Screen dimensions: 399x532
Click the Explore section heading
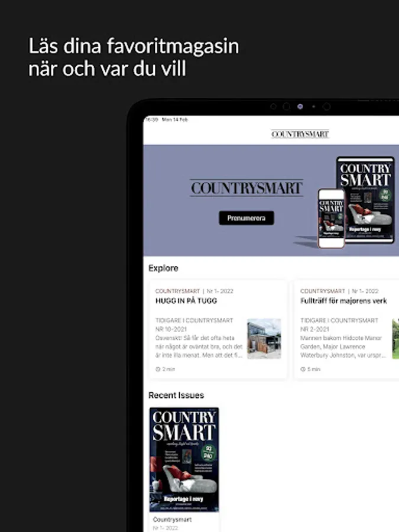click(x=163, y=268)
